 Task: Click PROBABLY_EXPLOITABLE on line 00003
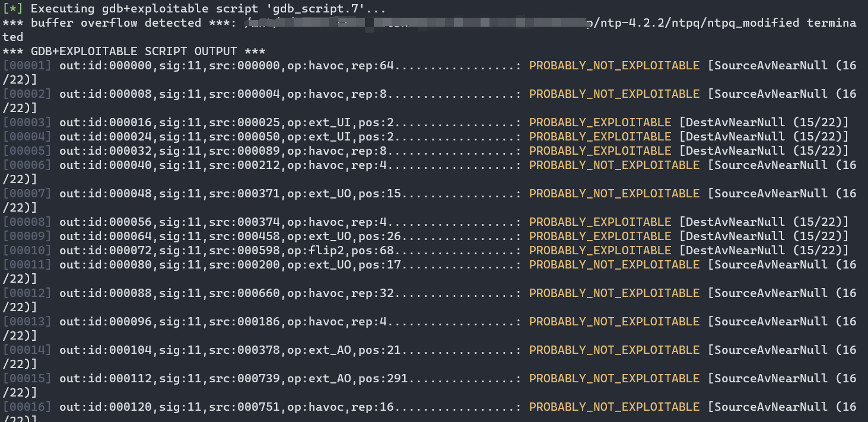tap(600, 123)
